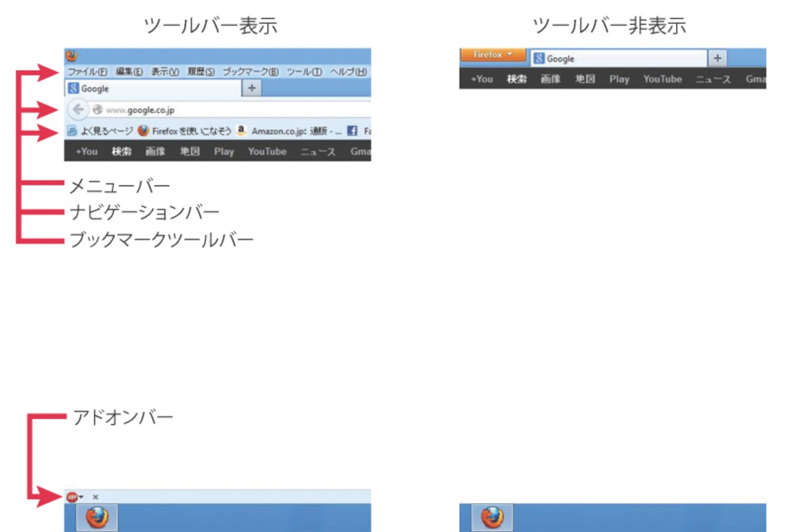Click +You in left Google bar
The image size is (792, 532).
click(86, 151)
